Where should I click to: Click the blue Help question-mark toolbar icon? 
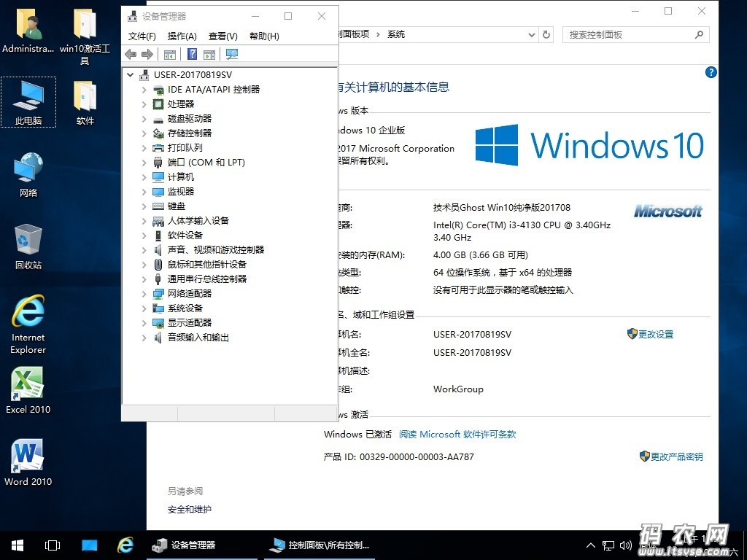[x=192, y=54]
